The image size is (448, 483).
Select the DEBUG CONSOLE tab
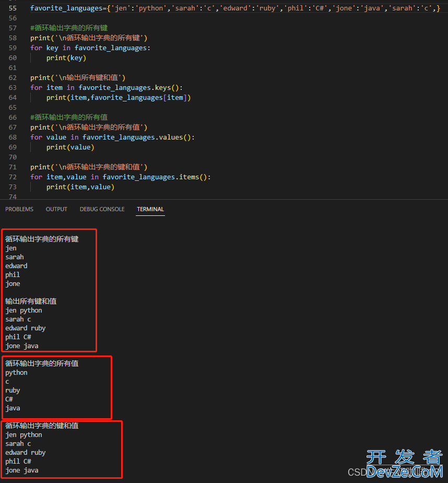[x=102, y=209]
